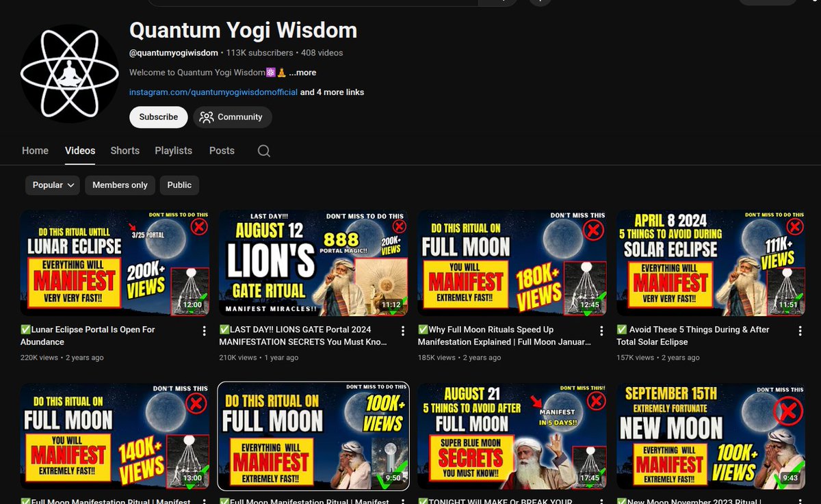Switch to the Posts tab

pyautogui.click(x=222, y=150)
